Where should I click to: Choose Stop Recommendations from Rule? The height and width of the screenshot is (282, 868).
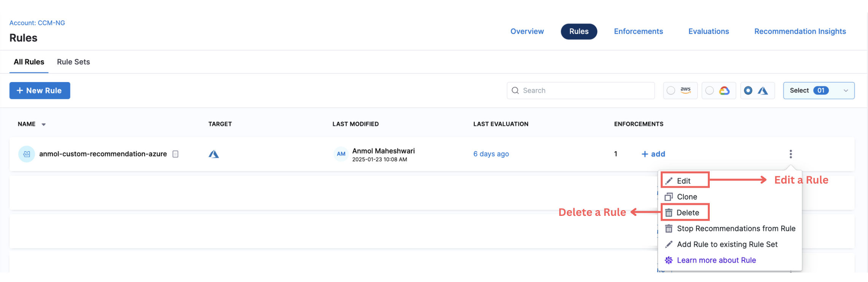click(736, 228)
